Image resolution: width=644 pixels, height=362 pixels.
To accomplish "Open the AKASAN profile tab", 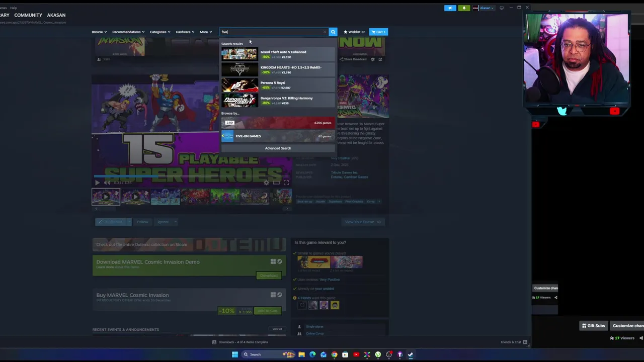I will [56, 15].
